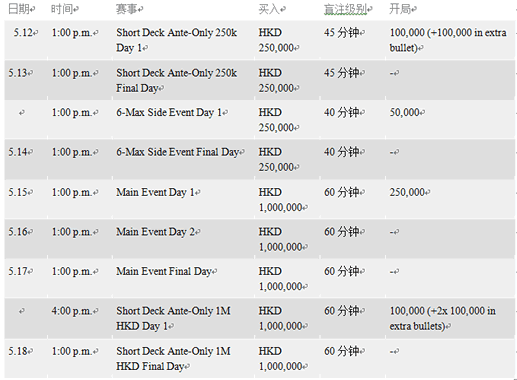Viewport: 517px width, 380px height.
Task: Select Short Deck Ante-Only 1M HKD Day 1
Action: (x=173, y=318)
